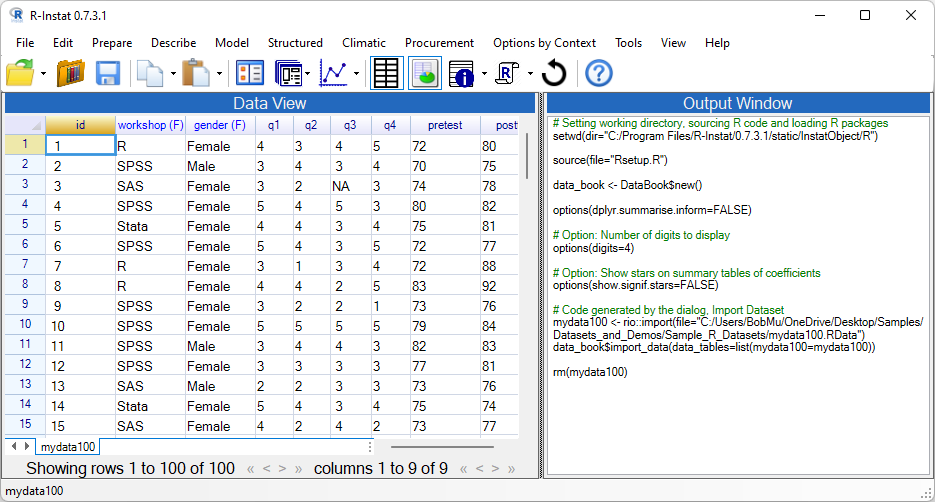Expand the Copy dropdown arrow
The image size is (935, 502).
[173, 74]
